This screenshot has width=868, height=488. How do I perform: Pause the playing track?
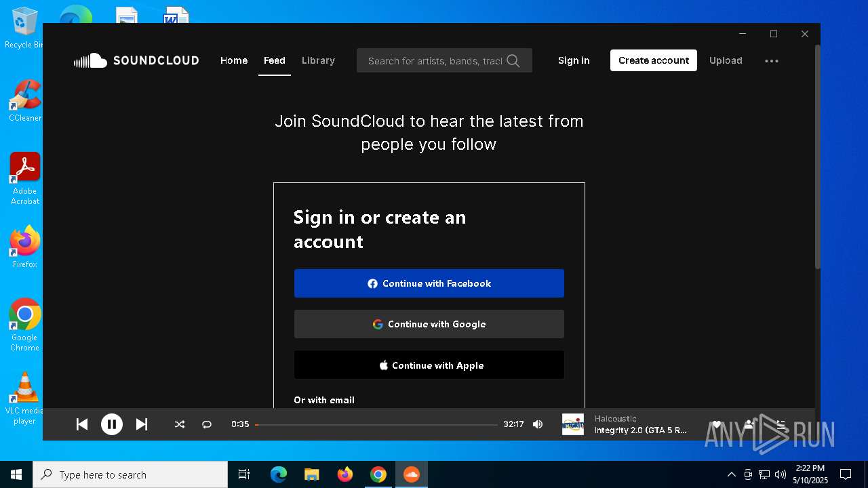(112, 424)
